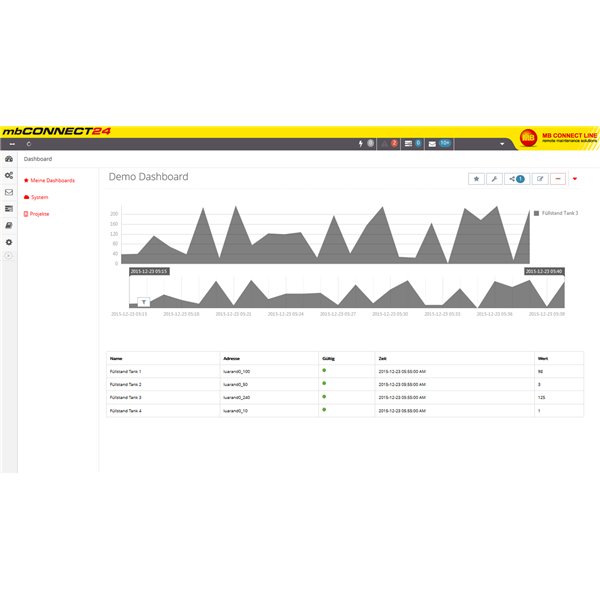Screen dimensions: 600x600
Task: Click the lightning bolt status icon
Action: click(361, 144)
